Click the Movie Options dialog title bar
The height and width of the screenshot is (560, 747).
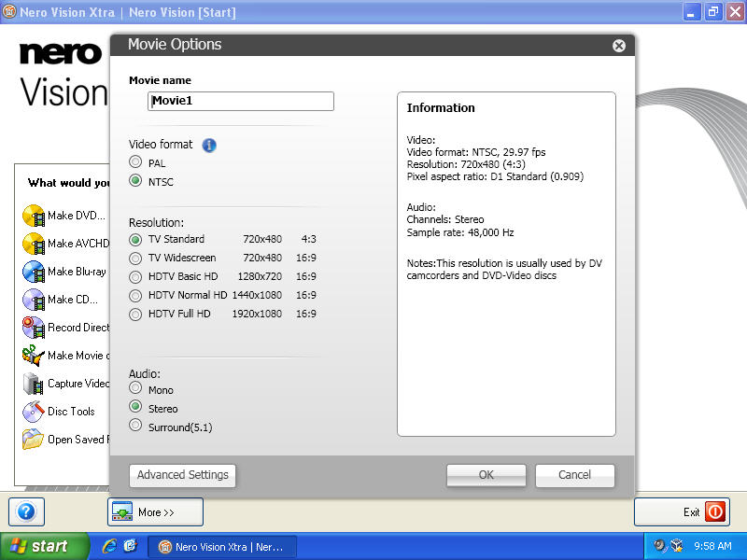[372, 45]
